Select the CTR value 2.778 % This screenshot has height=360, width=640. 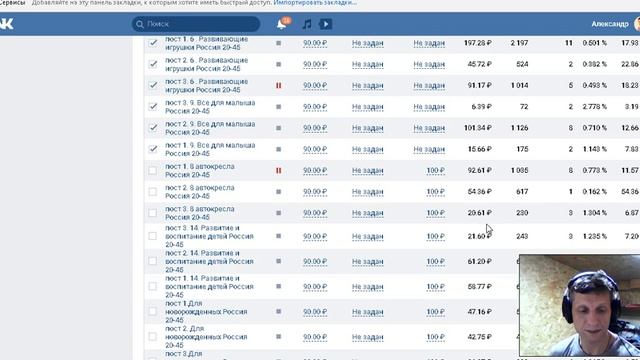point(594,107)
